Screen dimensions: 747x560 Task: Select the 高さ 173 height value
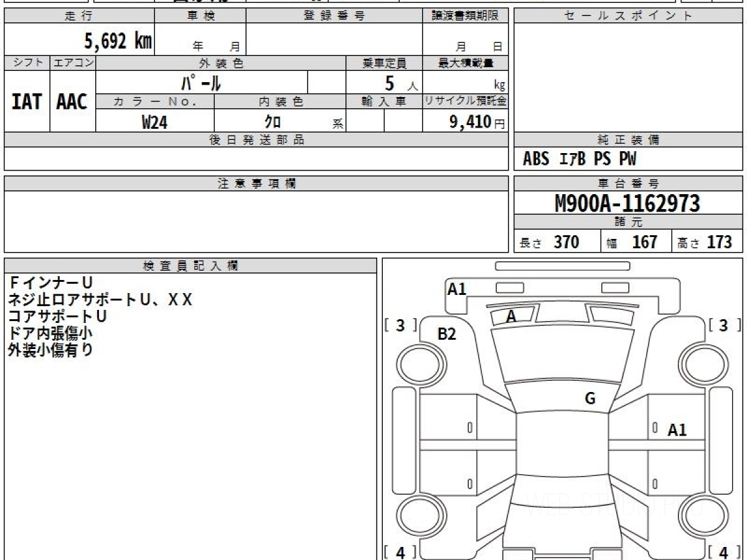point(705,242)
